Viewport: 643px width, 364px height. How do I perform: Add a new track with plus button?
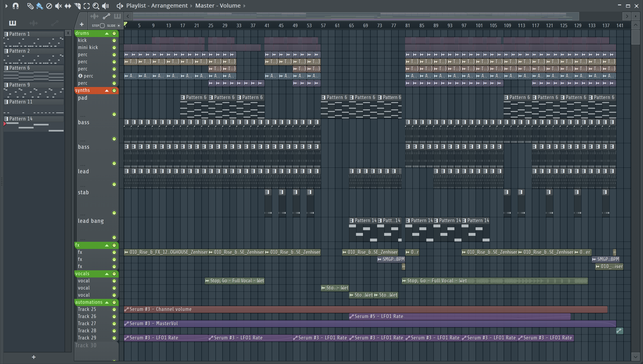(x=81, y=25)
